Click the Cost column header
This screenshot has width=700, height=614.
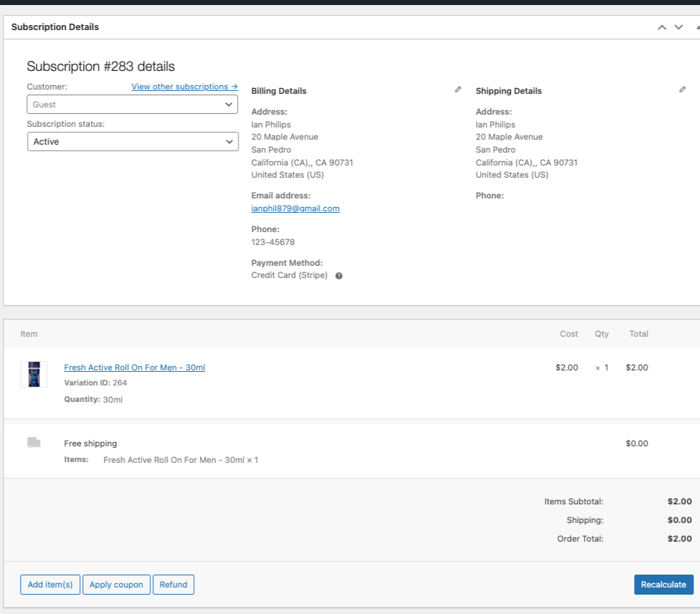coord(569,334)
